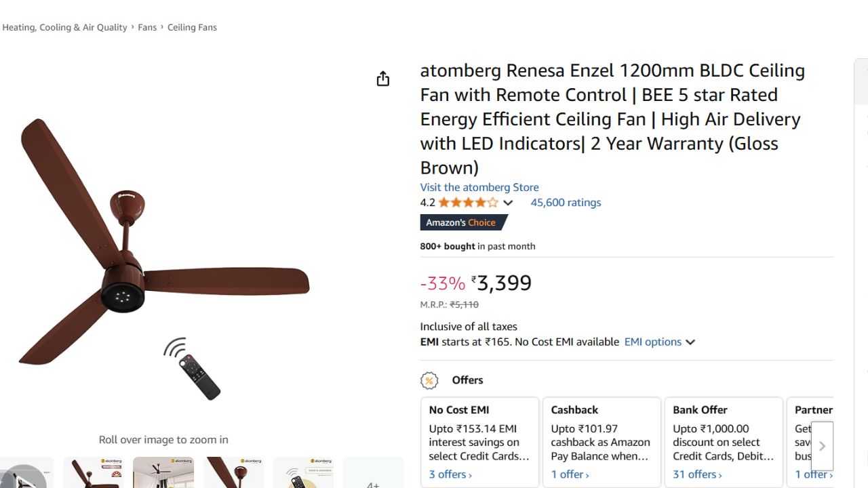Visit the atomberg Store link
Viewport: 868px width, 488px height.
pos(479,187)
